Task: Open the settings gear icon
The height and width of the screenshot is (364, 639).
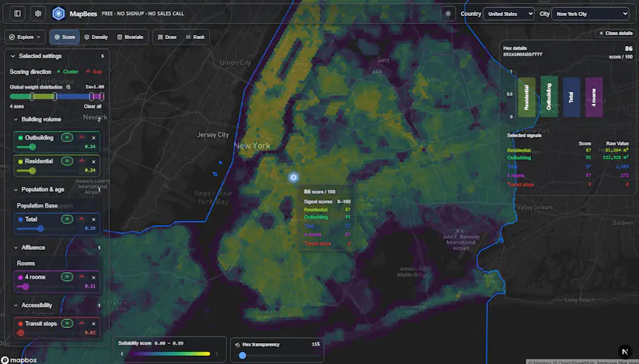Action: 38,14
